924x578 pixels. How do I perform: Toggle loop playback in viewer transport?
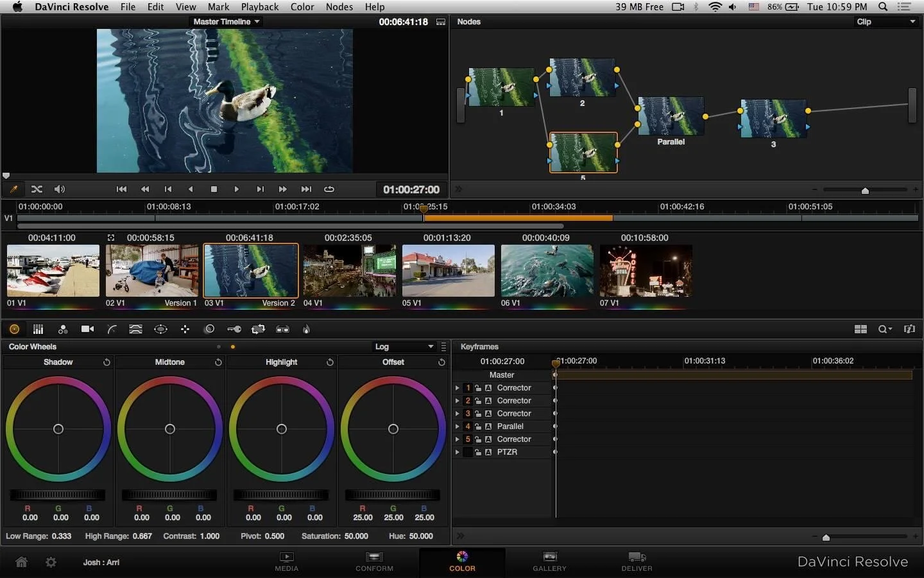coord(329,189)
